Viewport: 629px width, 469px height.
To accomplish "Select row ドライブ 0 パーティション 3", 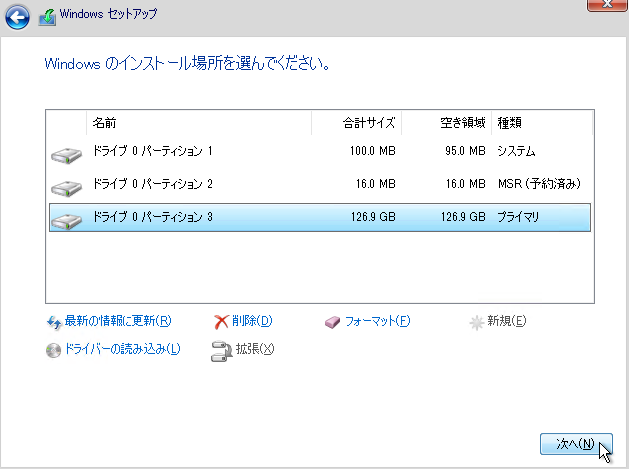I will click(x=320, y=217).
